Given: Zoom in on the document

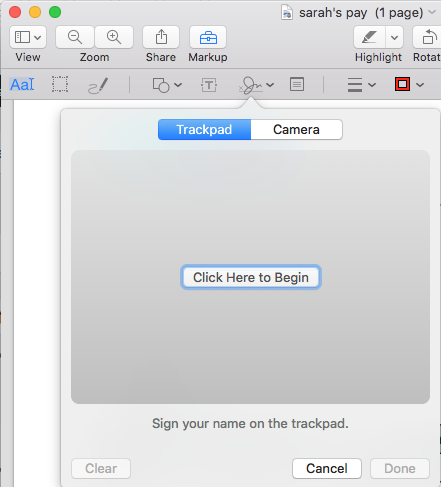Looking at the screenshot, I should tap(114, 37).
